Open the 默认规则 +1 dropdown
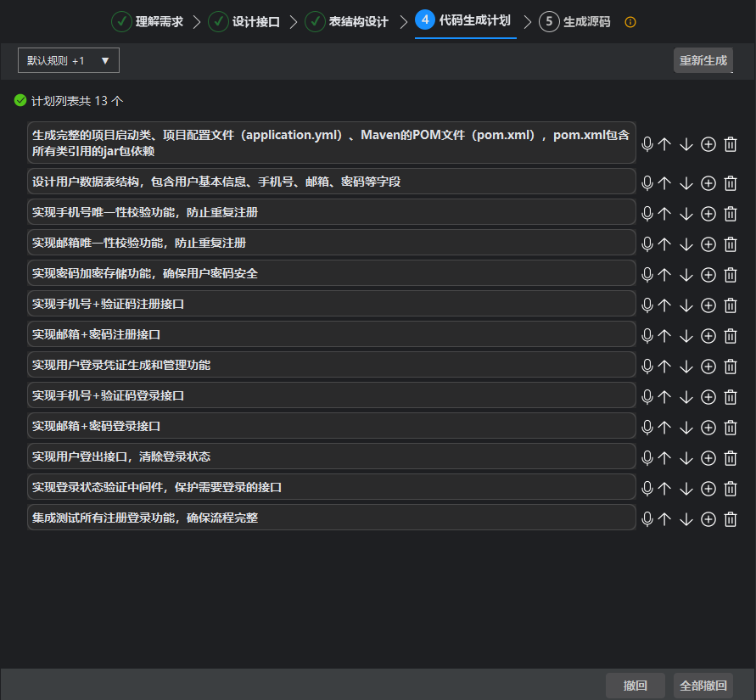 tap(69, 60)
